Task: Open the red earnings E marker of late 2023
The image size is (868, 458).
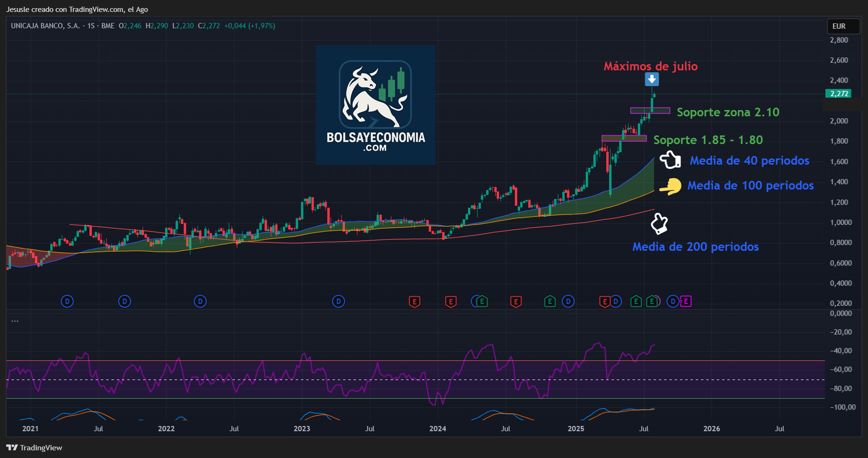Action: [x=414, y=302]
